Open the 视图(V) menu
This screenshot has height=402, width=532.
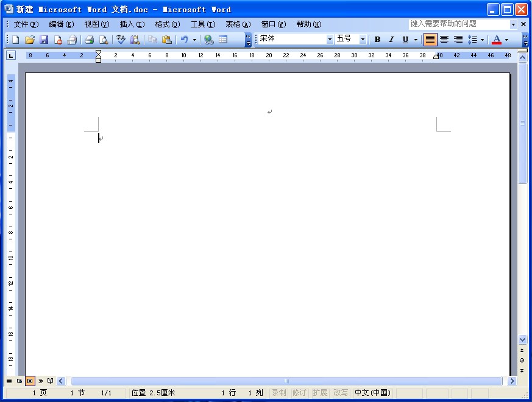[x=97, y=24]
